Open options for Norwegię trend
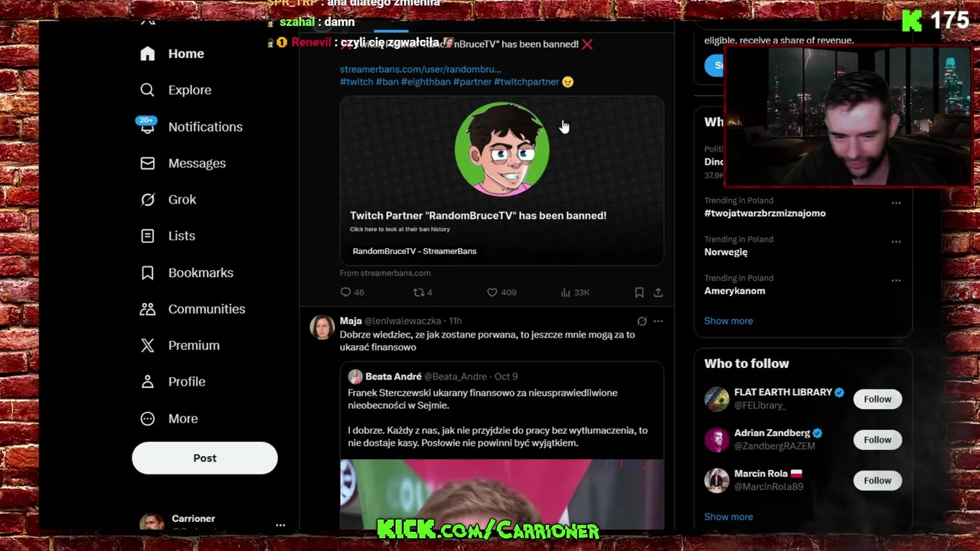The image size is (980, 551). tap(896, 242)
